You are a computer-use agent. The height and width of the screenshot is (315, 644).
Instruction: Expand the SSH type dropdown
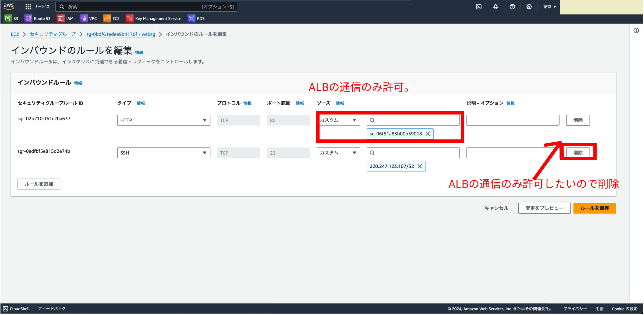point(164,153)
